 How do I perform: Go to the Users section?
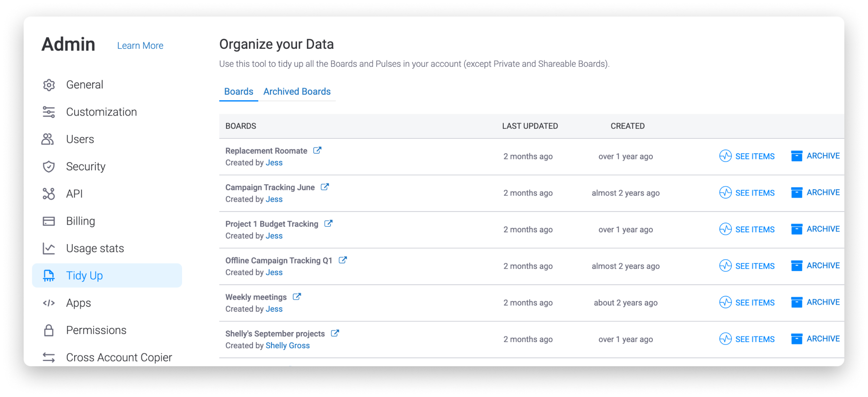point(80,139)
